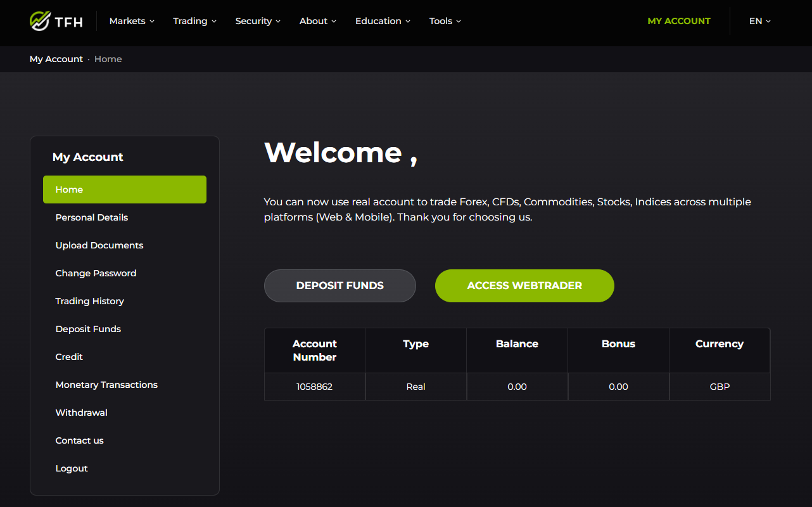Click the ACCESS WEBTRADER button
The width and height of the screenshot is (812, 507).
pyautogui.click(x=524, y=286)
